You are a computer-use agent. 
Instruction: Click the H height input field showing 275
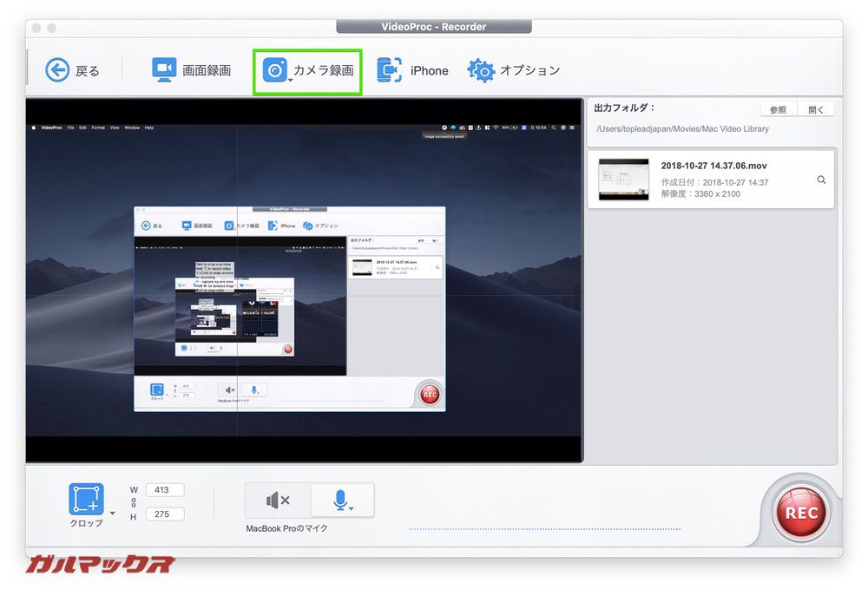click(165, 514)
